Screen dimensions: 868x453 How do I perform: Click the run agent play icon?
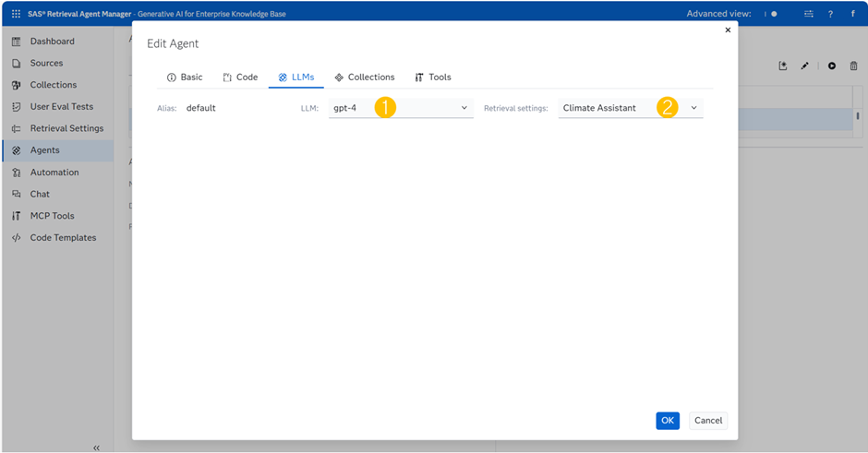click(x=832, y=66)
